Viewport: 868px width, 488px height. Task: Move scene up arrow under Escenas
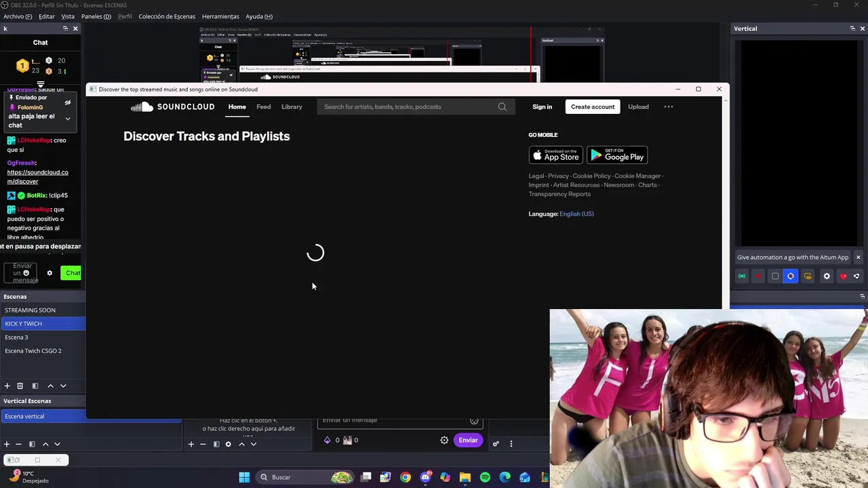(x=50, y=386)
